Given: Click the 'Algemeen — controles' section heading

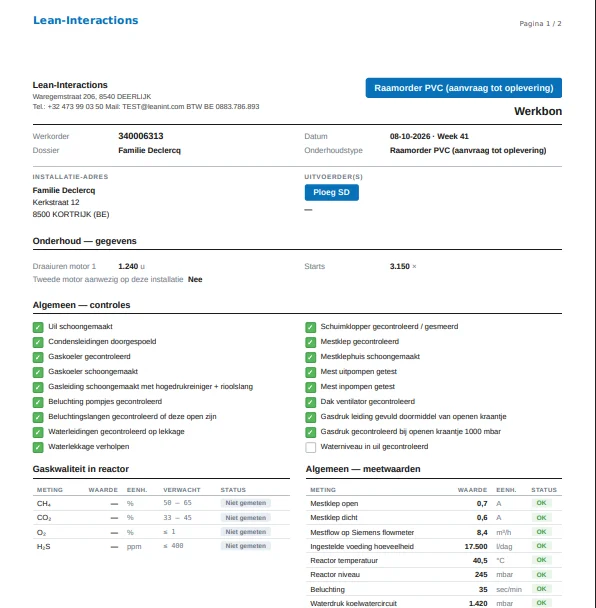Looking at the screenshot, I should (x=81, y=305).
